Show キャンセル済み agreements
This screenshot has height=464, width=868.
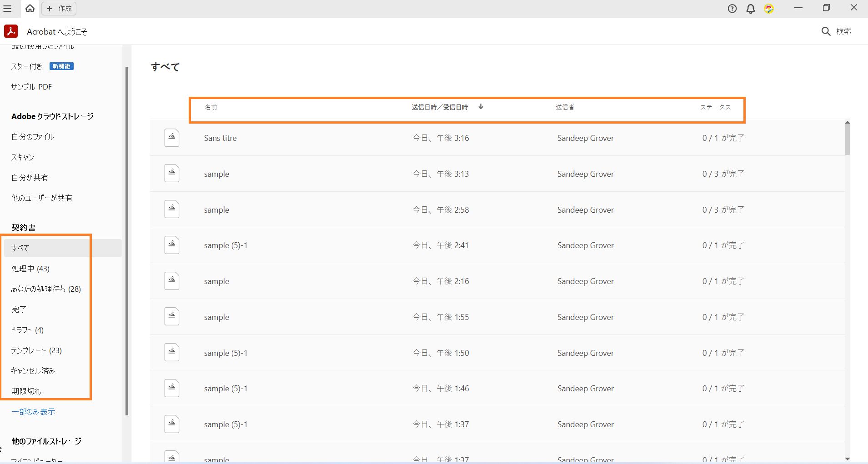(33, 371)
